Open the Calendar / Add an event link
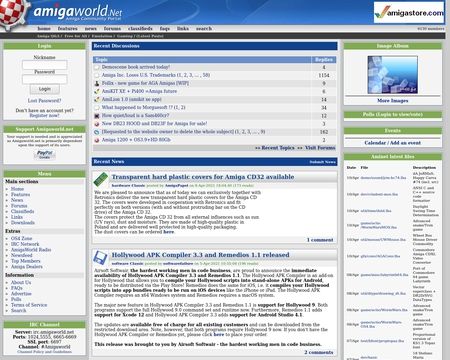Viewport: 450px width, 360px height. pyautogui.click(x=392, y=143)
